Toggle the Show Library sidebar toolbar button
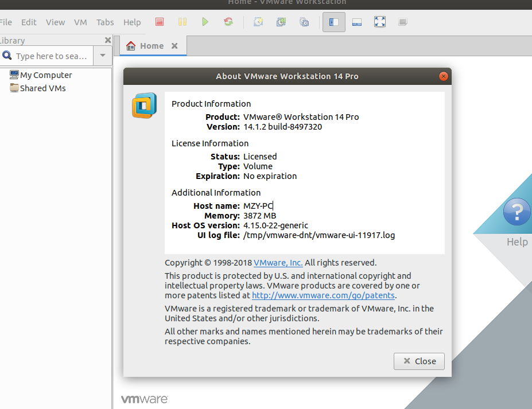Image resolution: width=532 pixels, height=409 pixels. 334,22
